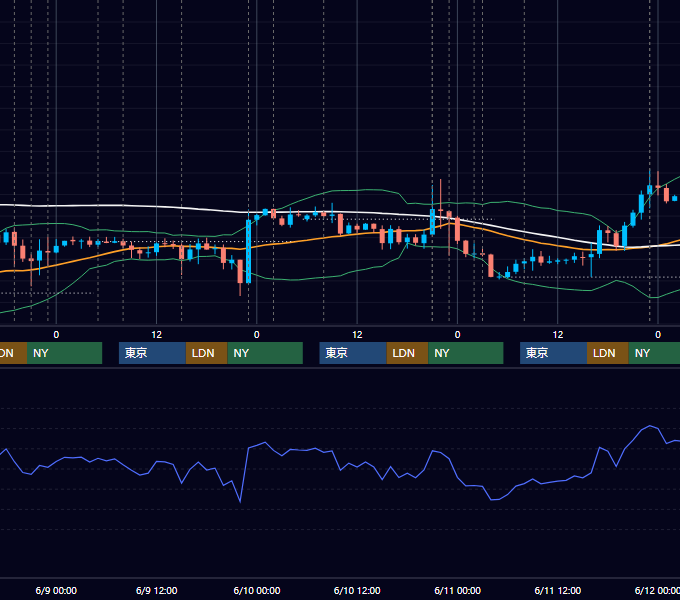Click hour label 12 above 6/11 12:00
Image resolution: width=680 pixels, height=600 pixels.
(558, 335)
